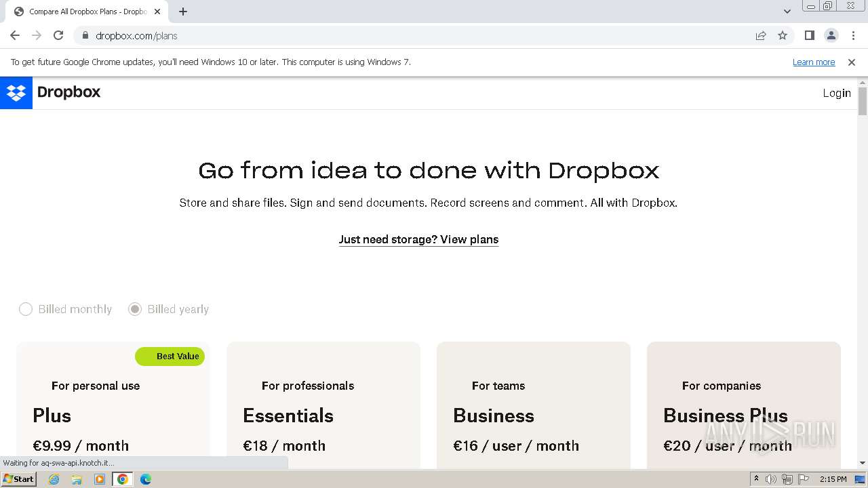868x488 pixels.
Task: Bookmark this page with the star icon
Action: [x=783, y=36]
